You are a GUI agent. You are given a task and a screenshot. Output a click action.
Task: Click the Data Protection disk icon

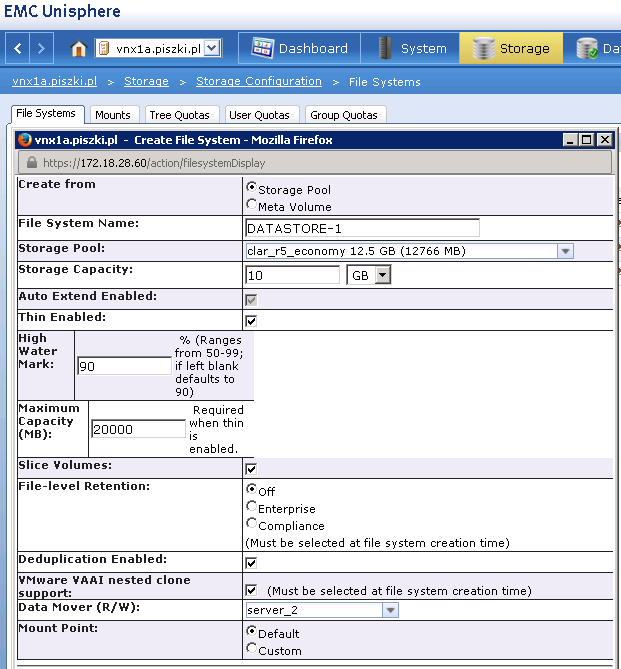point(587,48)
